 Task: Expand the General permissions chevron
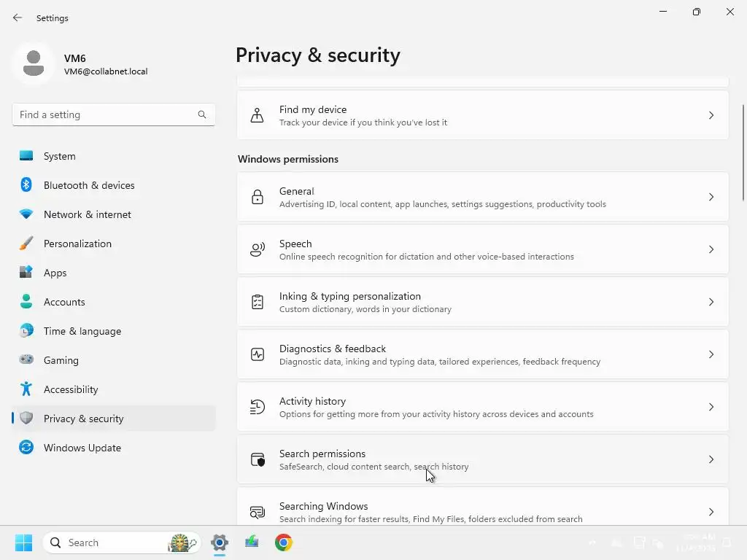click(x=711, y=197)
